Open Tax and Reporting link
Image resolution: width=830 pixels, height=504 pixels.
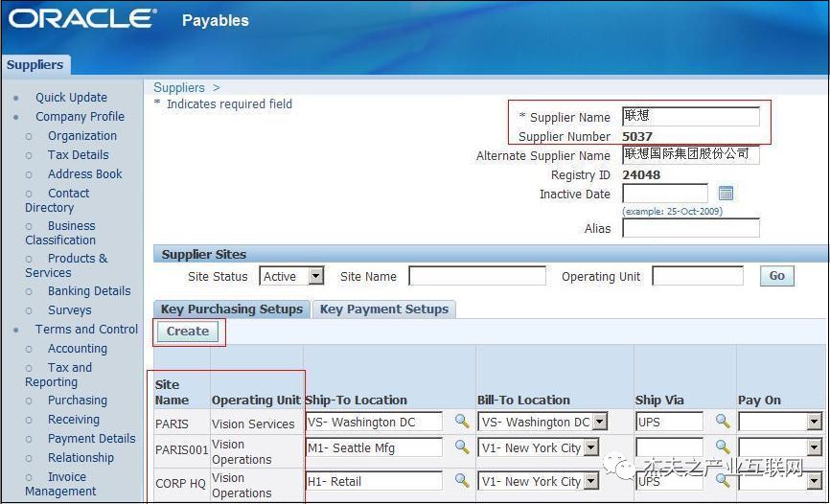[58, 375]
